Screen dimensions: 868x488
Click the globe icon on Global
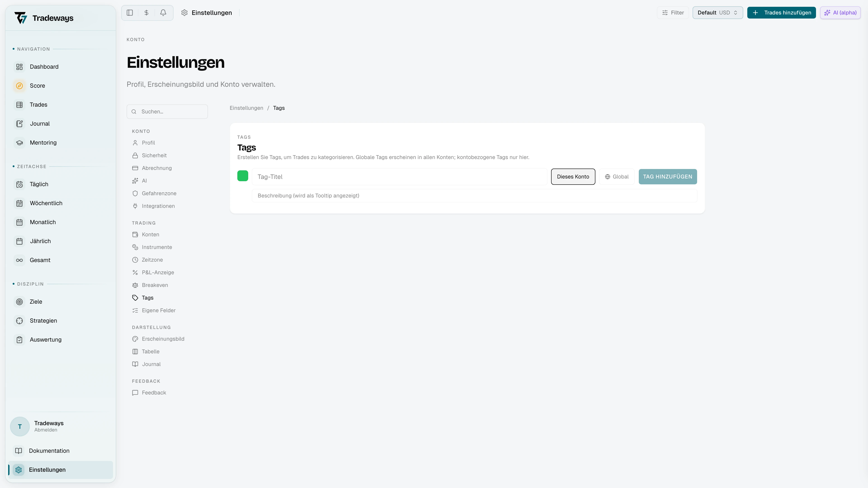(608, 177)
